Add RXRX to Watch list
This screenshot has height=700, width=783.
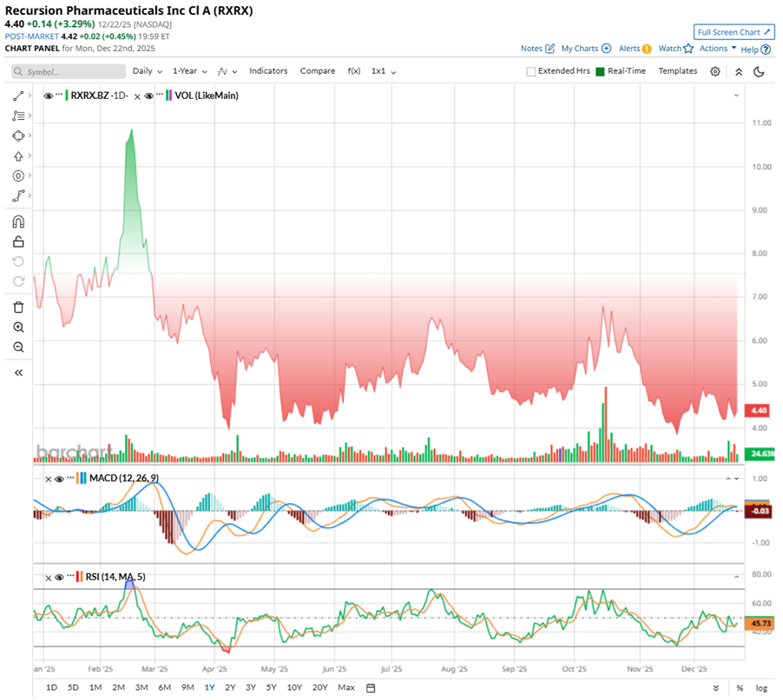[675, 49]
